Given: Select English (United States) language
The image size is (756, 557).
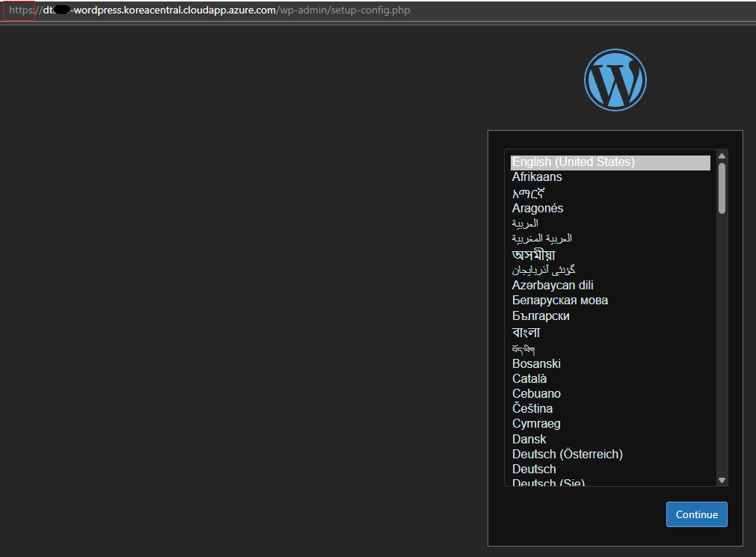Looking at the screenshot, I should (610, 162).
